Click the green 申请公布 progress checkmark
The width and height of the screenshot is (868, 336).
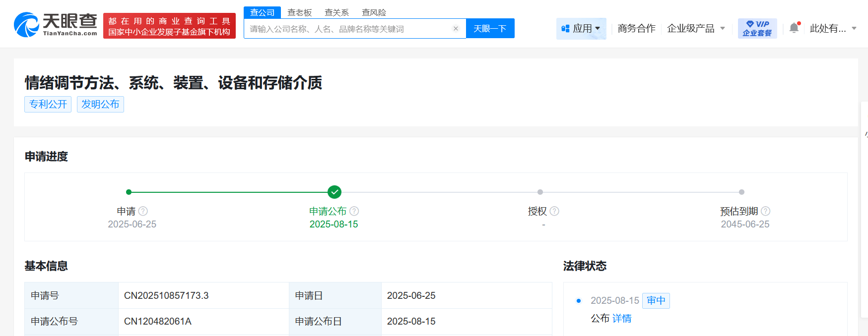tap(334, 192)
